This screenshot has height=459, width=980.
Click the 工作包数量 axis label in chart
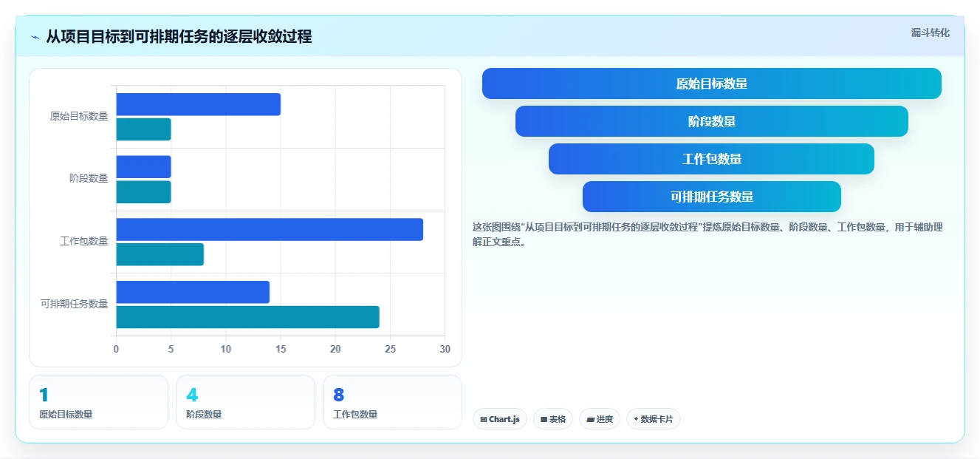(x=84, y=241)
